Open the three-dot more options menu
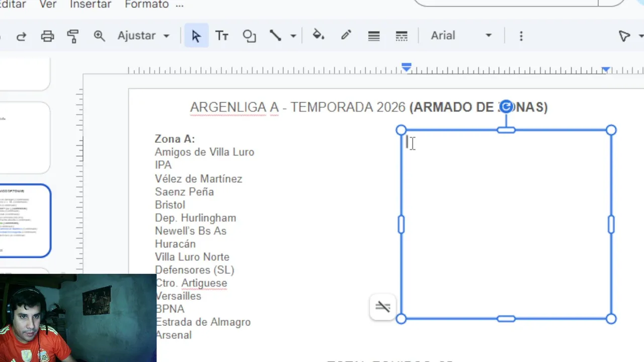The width and height of the screenshot is (644, 362). (x=521, y=36)
